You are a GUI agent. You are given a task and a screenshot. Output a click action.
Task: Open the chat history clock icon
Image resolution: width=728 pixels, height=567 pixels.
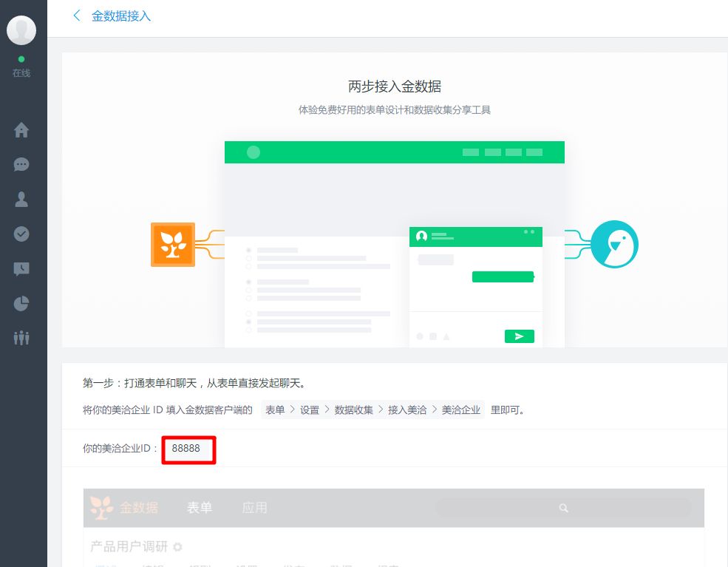(x=21, y=269)
